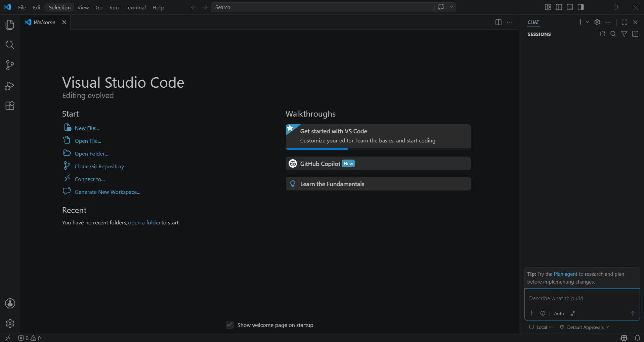The image size is (644, 342).
Task: Open the View menu
Action: [83, 7]
